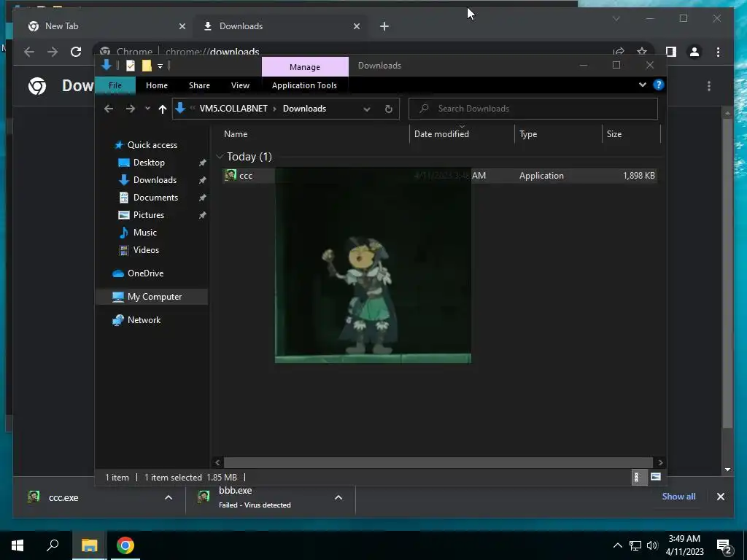747x560 pixels.
Task: Open the View ribbon tab
Action: click(x=240, y=85)
